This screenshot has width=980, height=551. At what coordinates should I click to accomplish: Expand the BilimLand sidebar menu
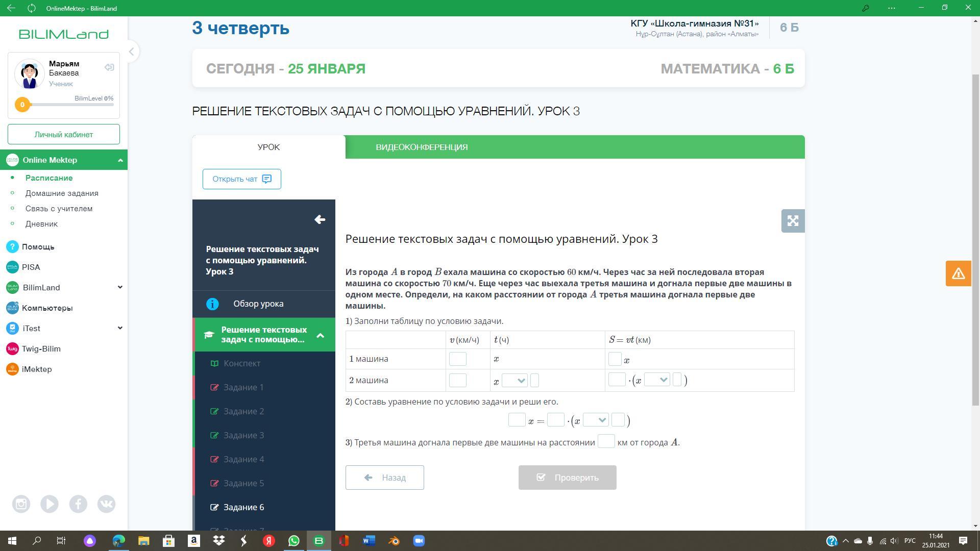tap(120, 287)
